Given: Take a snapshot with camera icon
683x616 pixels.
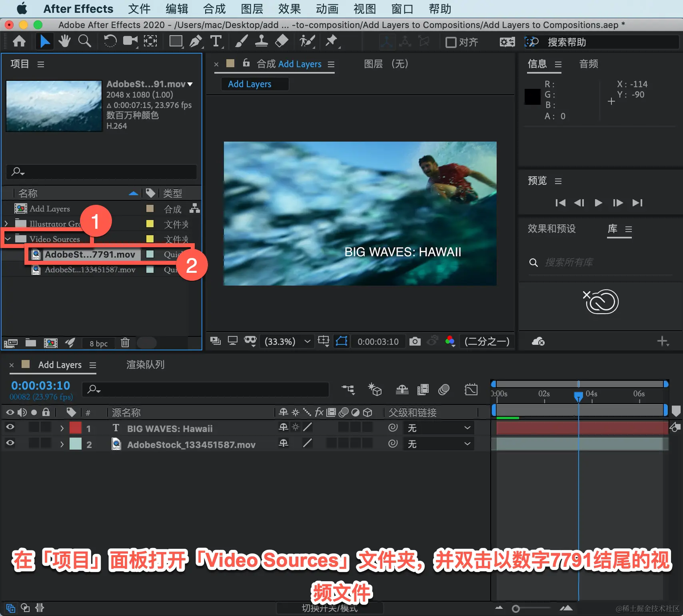Looking at the screenshot, I should (415, 341).
